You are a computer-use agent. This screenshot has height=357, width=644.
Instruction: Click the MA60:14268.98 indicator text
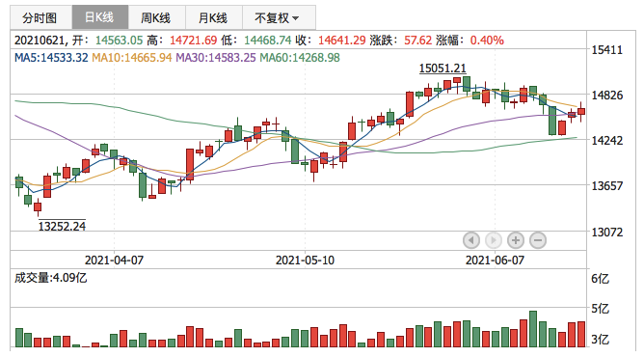(x=300, y=57)
